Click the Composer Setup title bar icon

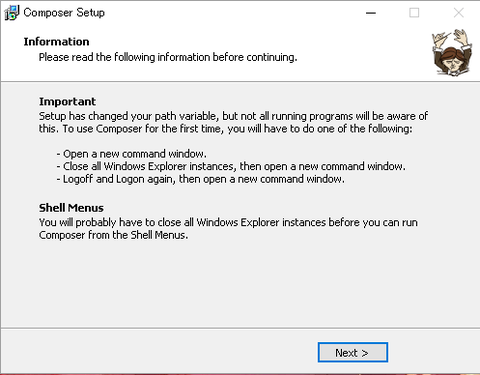pyautogui.click(x=12, y=13)
